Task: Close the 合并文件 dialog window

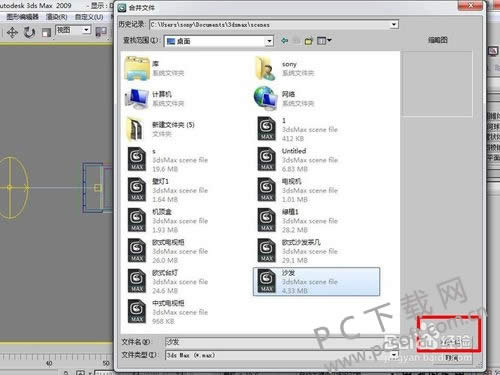Action: click(471, 5)
